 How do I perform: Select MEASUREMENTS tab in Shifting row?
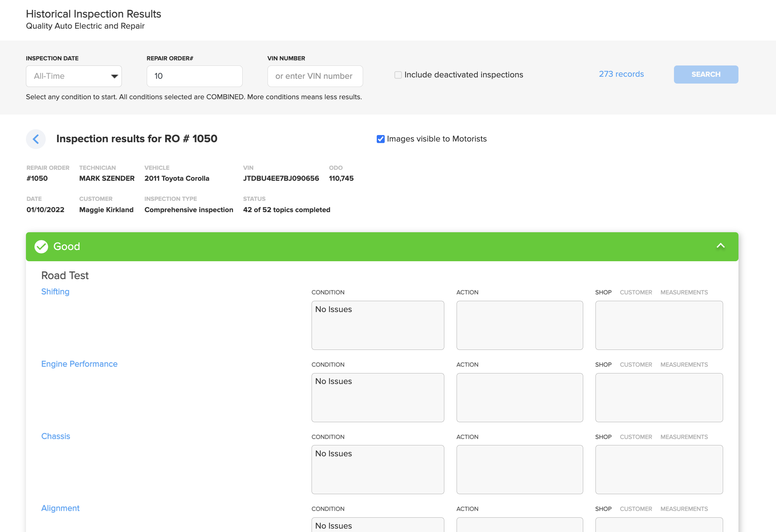pos(684,292)
